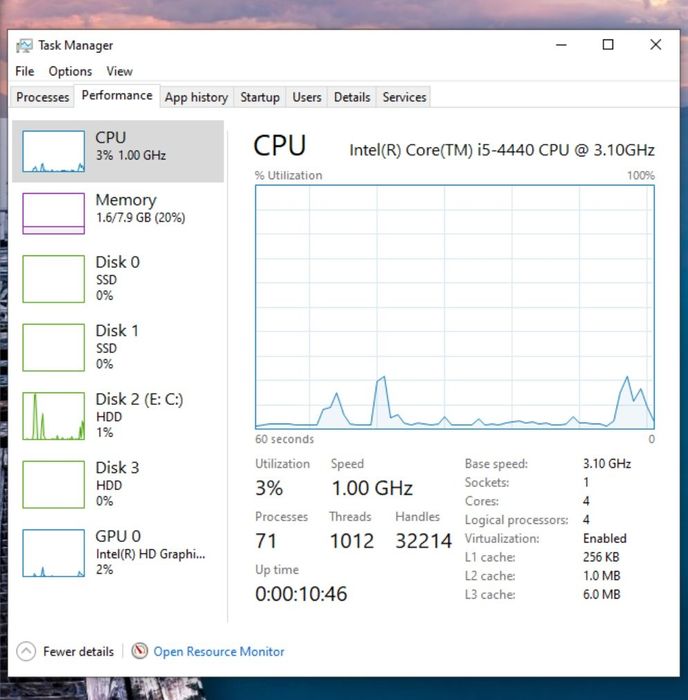Select the Disk 0 SSD thumbnail
This screenshot has width=688, height=700.
[54, 279]
